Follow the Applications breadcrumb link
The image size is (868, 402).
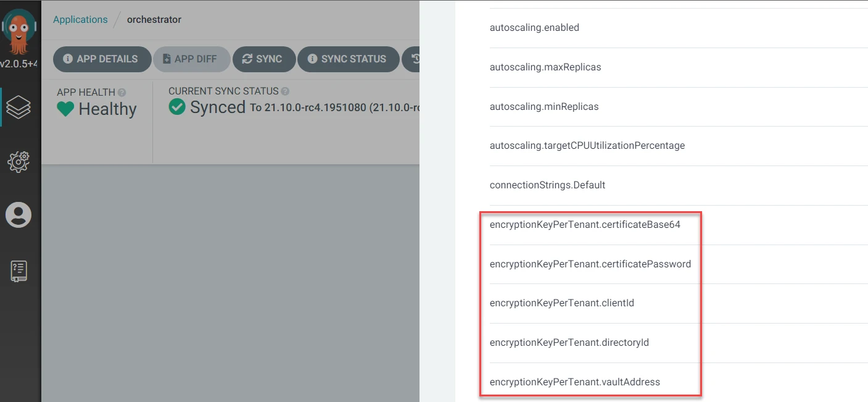(x=80, y=19)
